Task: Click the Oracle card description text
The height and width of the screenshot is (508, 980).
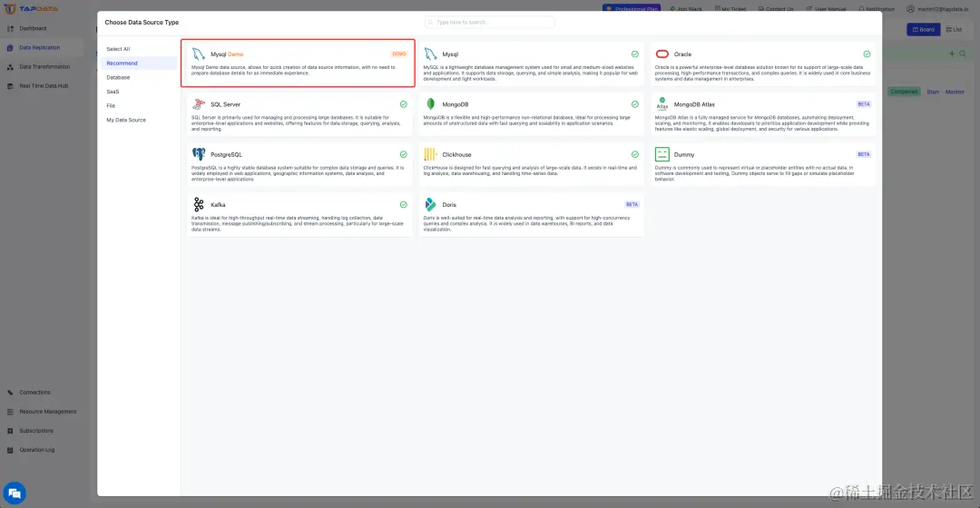Action: 762,73
